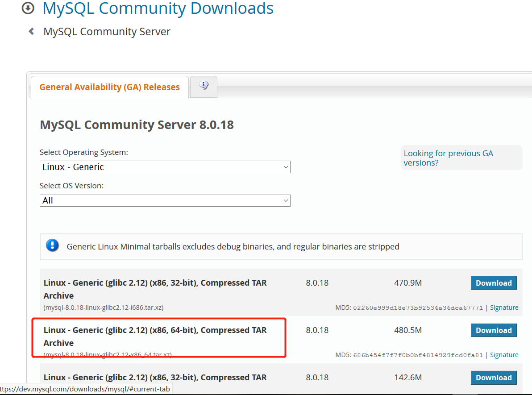
Task: Open the info icon tab
Action: [204, 87]
